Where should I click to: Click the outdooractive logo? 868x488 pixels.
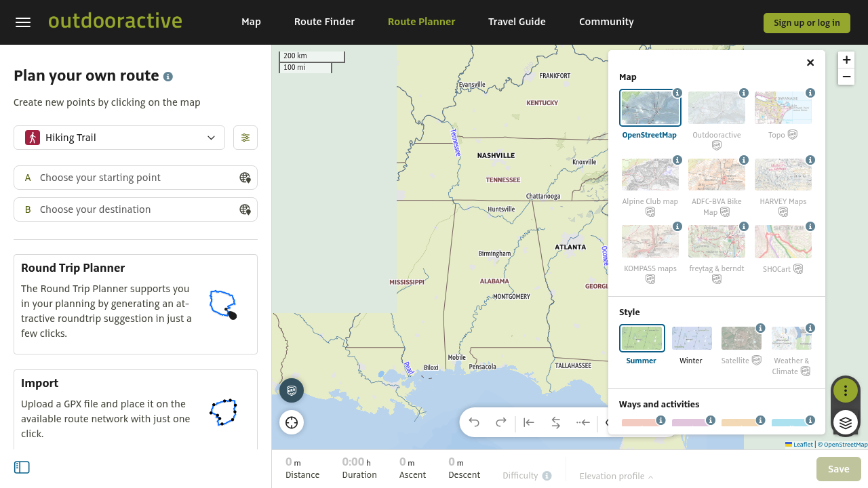point(115,21)
